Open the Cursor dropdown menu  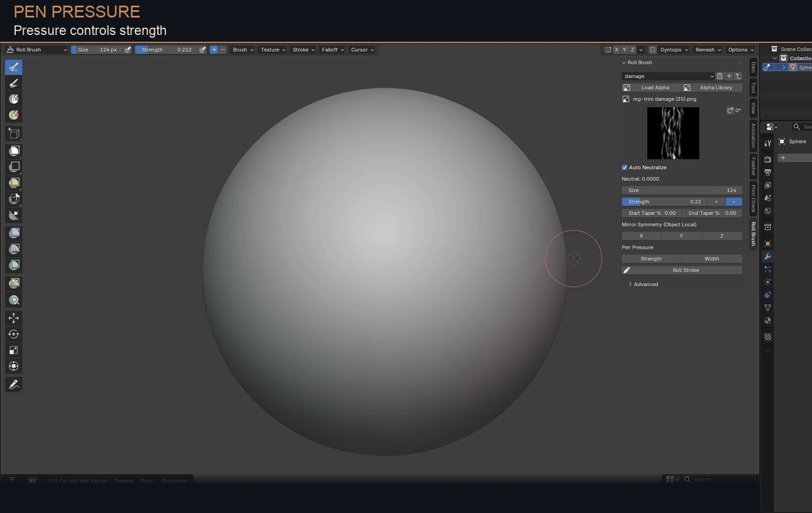click(363, 50)
